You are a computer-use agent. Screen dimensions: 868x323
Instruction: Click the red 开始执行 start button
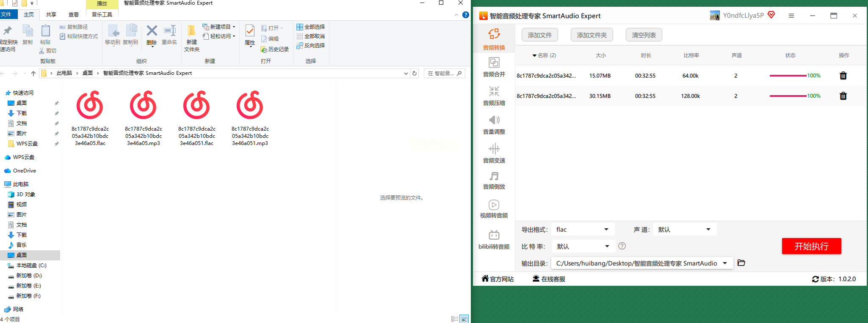[x=811, y=246]
